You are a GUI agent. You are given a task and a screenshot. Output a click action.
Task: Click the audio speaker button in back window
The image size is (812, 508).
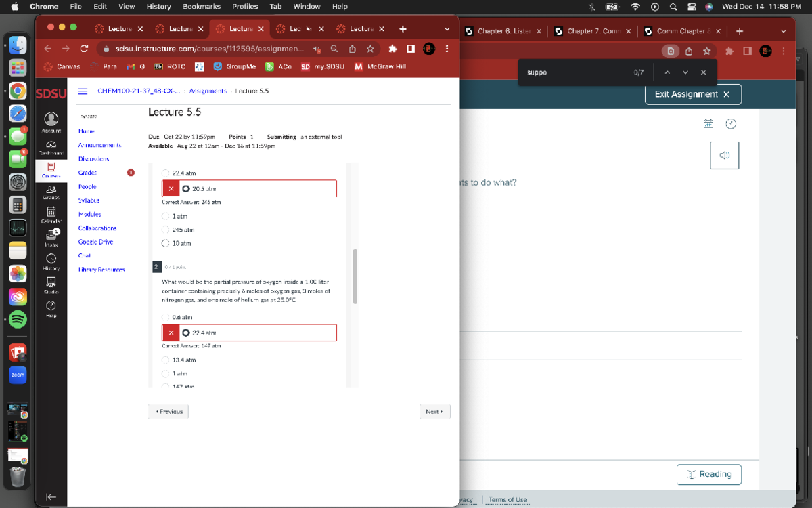(x=725, y=155)
